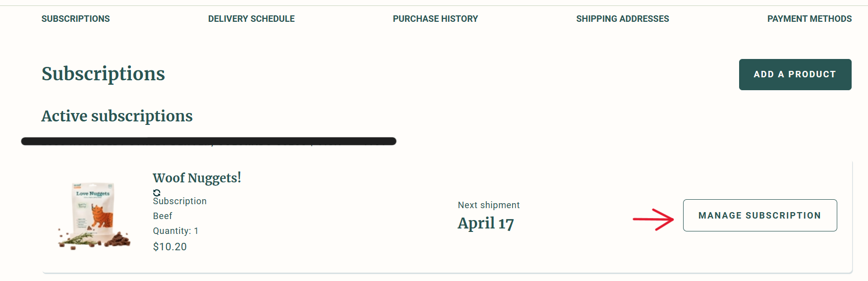Click the $10.20 price text
Screen dimensions: 868x281
pyautogui.click(x=170, y=247)
